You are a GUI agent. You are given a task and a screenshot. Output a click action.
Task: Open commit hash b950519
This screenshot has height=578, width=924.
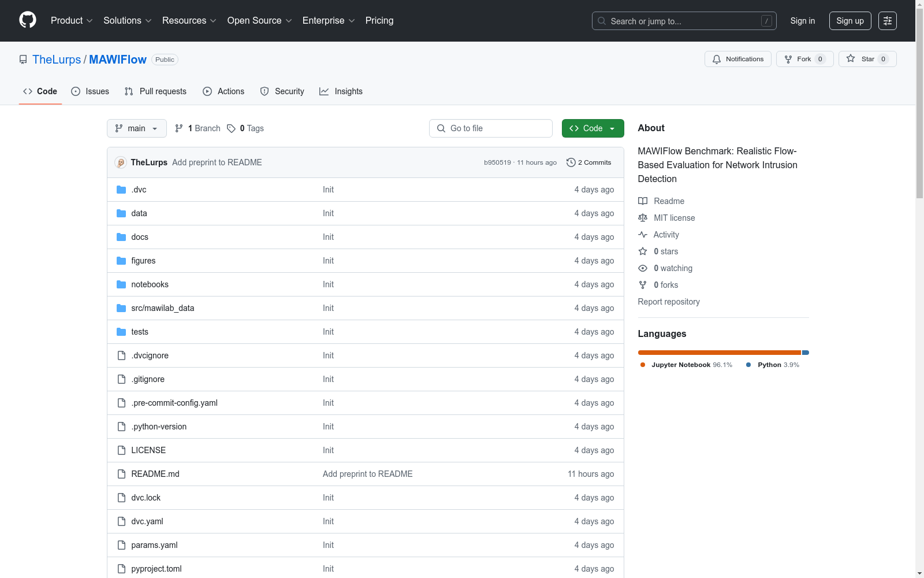pyautogui.click(x=497, y=162)
